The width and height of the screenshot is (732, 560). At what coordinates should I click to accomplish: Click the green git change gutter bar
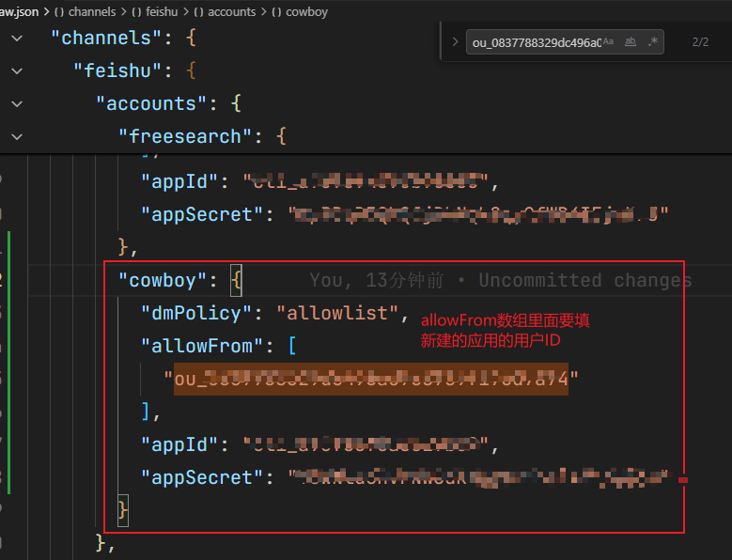[8, 362]
